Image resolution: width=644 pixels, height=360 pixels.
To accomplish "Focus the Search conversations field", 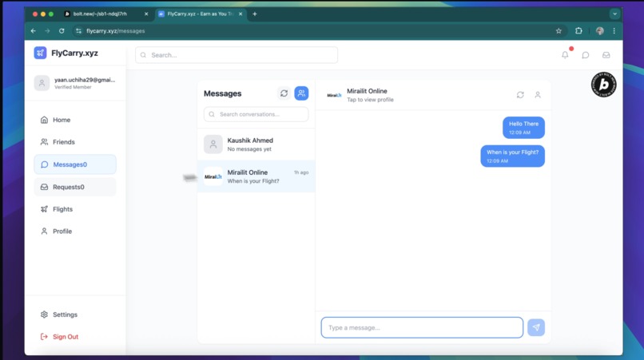I will tap(256, 114).
